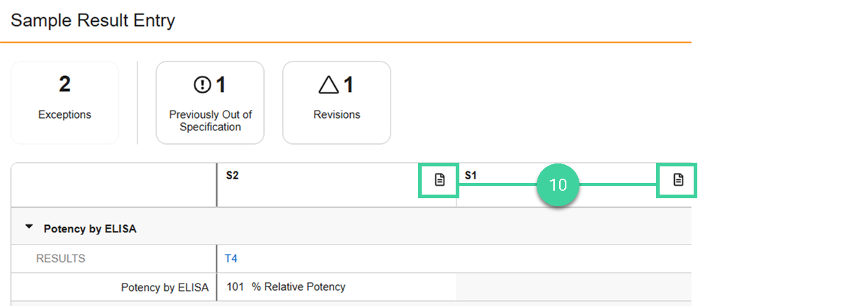Click the Exceptions count number 2

[64, 85]
